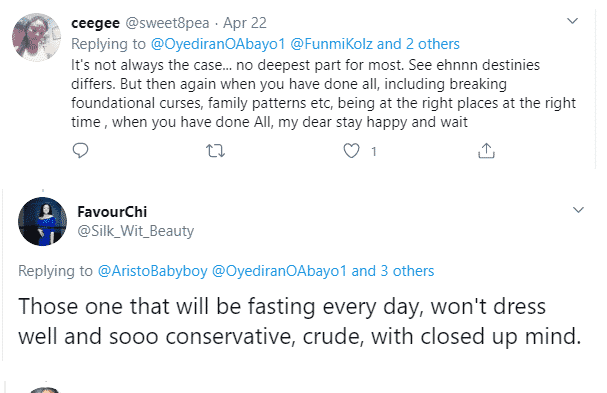Show 'and 2 others' reply recipients

coord(418,44)
